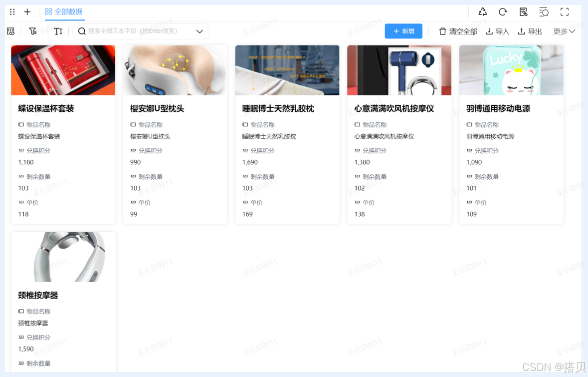Image resolution: width=588 pixels, height=377 pixels.
Task: Click the 导入 import button
Action: coord(497,31)
